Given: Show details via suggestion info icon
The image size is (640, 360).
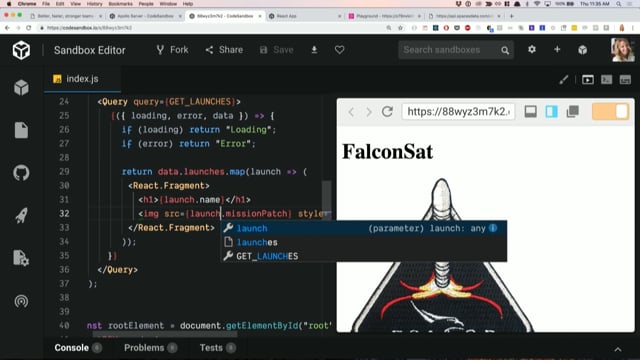Looking at the screenshot, I should 493,228.
